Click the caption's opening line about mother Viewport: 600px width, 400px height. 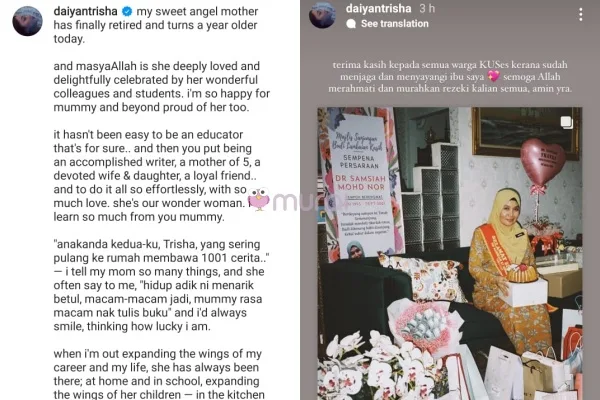click(x=156, y=25)
